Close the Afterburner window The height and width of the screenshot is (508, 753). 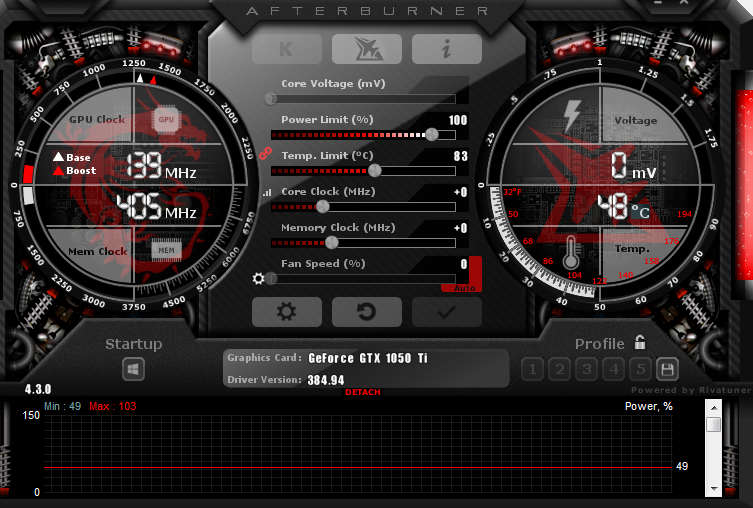coord(684,3)
